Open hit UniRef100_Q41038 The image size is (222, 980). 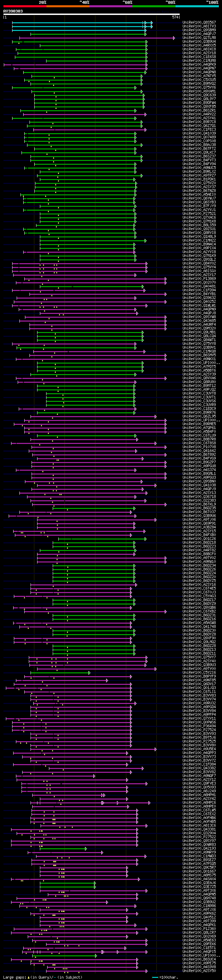click(x=199, y=485)
